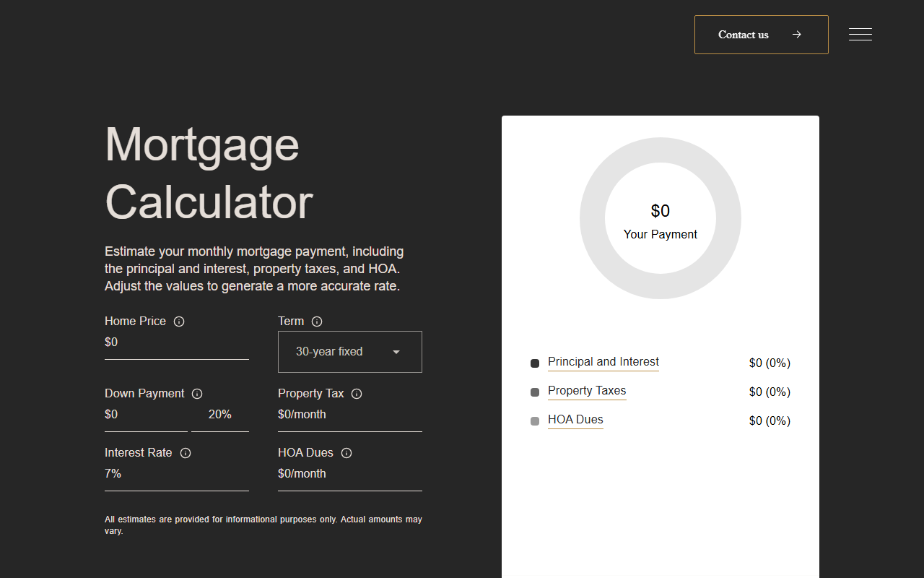Screen dimensions: 924x578
Task: Click the Principal and Interest color swatch
Action: coord(535,363)
